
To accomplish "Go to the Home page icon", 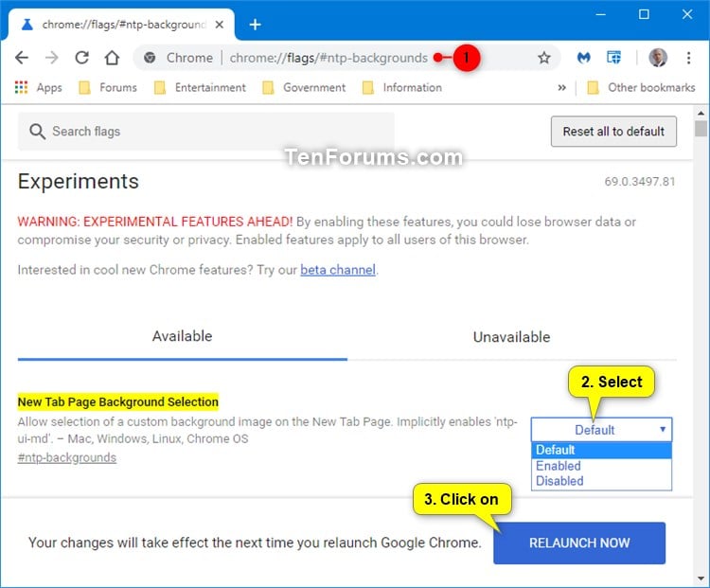I will click(112, 58).
